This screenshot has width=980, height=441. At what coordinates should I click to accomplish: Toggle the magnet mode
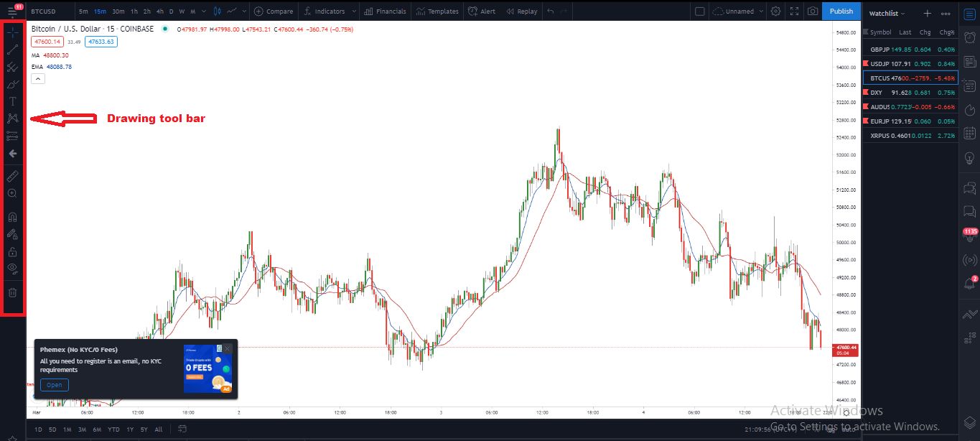point(12,216)
